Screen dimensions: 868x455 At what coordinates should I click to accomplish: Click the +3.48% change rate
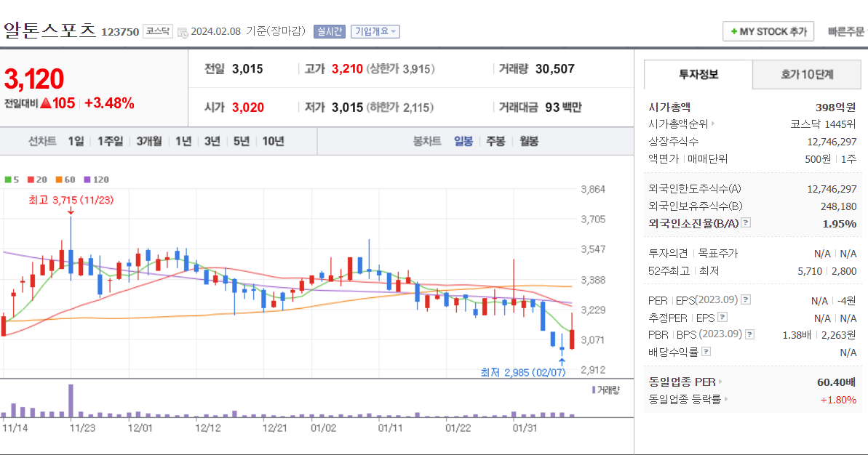click(x=109, y=103)
